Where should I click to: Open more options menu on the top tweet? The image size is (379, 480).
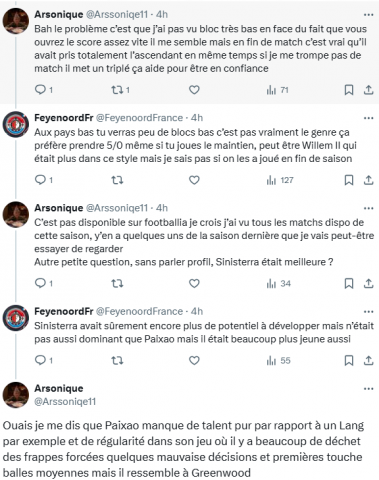(x=368, y=15)
